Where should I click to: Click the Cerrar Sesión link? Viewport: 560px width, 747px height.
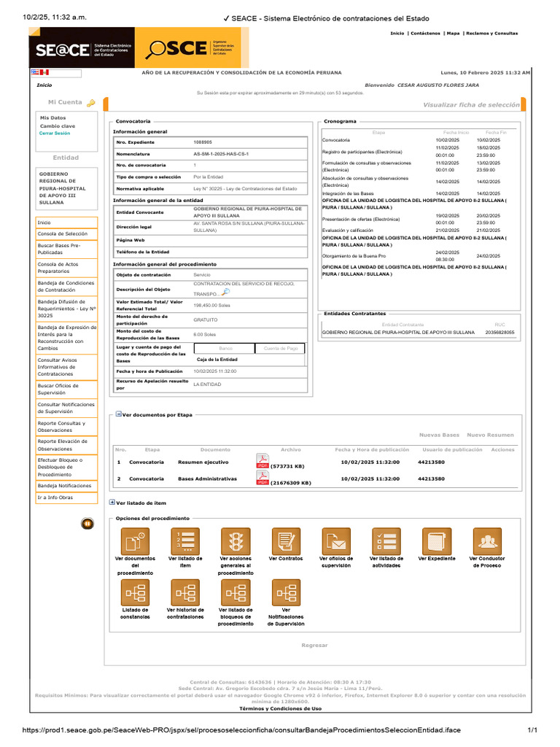(54, 133)
